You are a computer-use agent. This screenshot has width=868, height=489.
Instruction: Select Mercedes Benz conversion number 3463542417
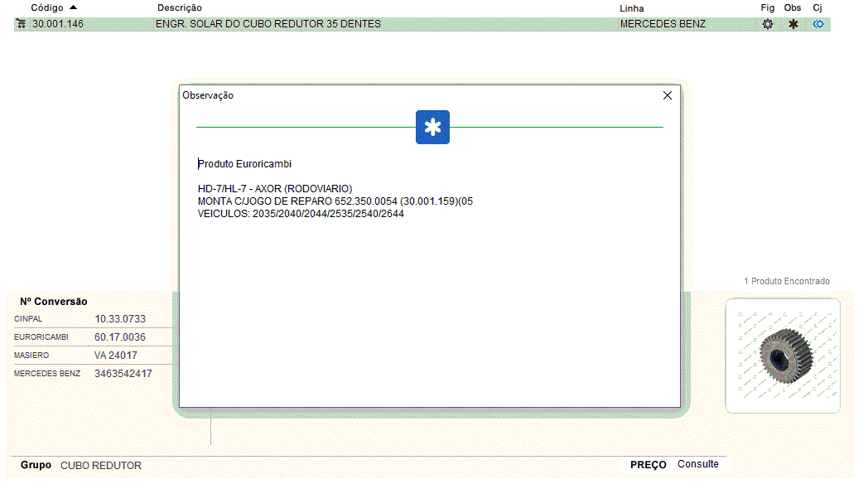pos(123,374)
